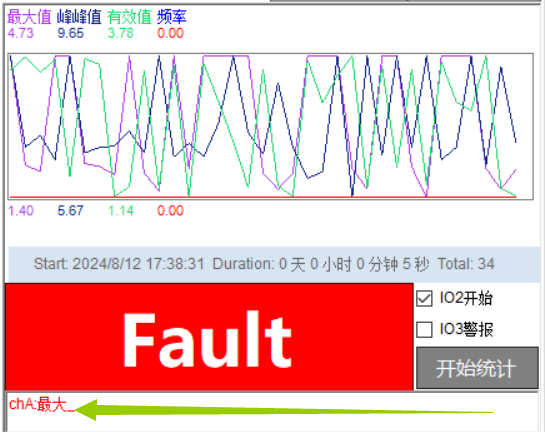This screenshot has width=545, height=432.
Task: Click the 5.67 lower limit value
Action: pyautogui.click(x=71, y=211)
